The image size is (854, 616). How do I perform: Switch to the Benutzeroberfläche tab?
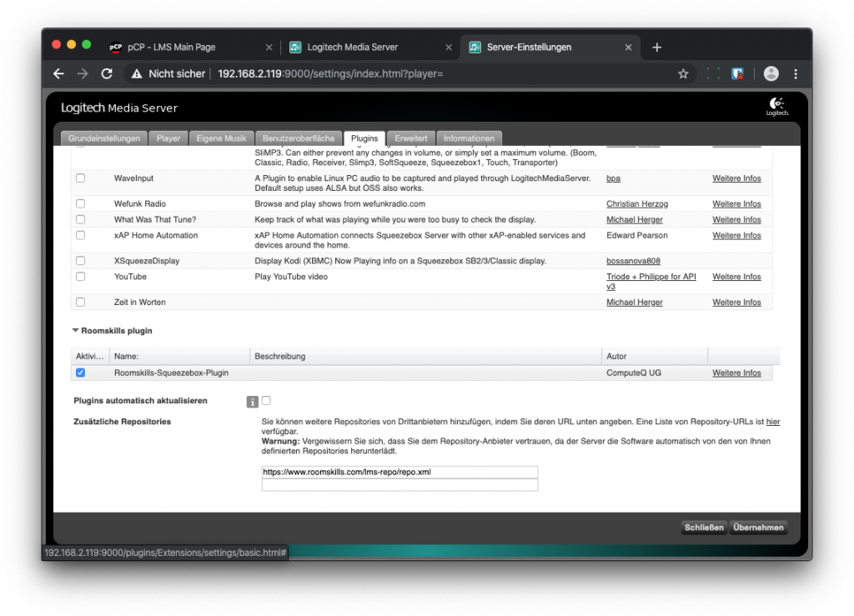coord(299,138)
